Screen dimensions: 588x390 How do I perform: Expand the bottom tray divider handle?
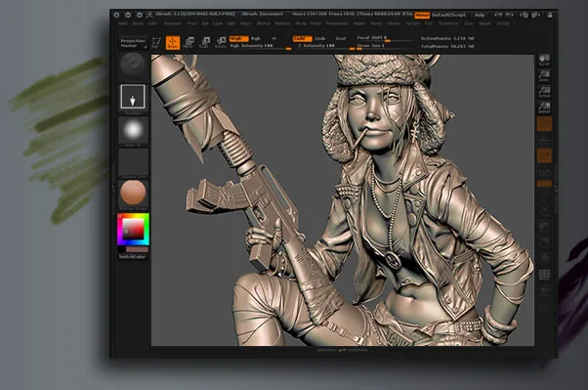point(342,350)
